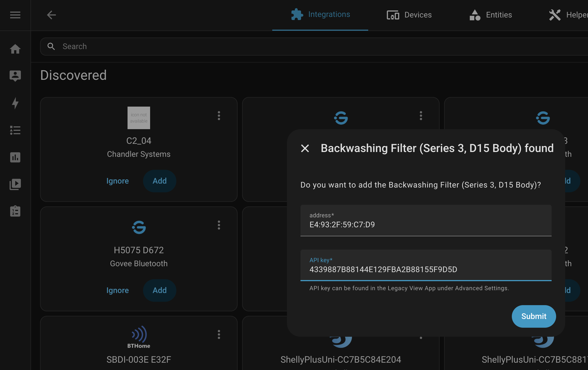Open the Media browser icon in sidebar

pyautogui.click(x=15, y=184)
